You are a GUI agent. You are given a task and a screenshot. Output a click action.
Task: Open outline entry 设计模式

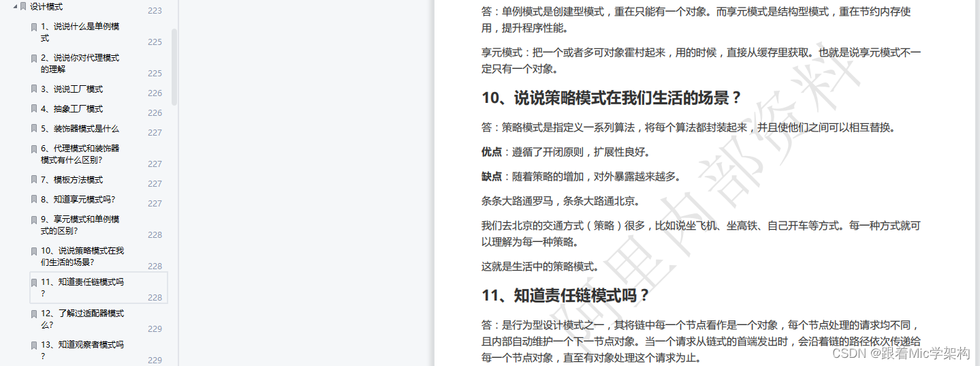(x=46, y=7)
